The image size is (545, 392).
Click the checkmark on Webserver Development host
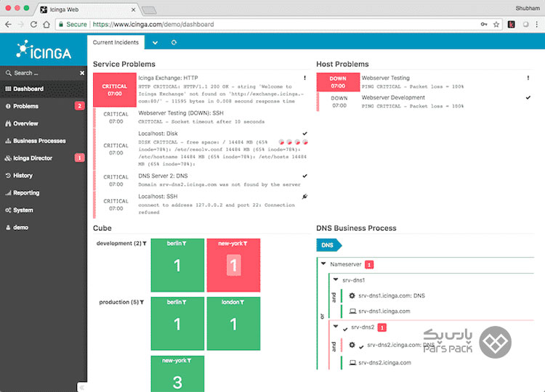coord(528,97)
